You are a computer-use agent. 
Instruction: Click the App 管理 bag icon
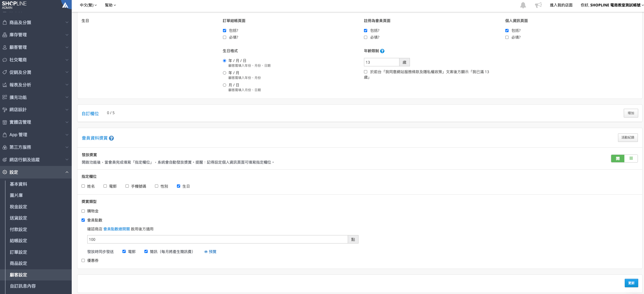click(x=5, y=135)
